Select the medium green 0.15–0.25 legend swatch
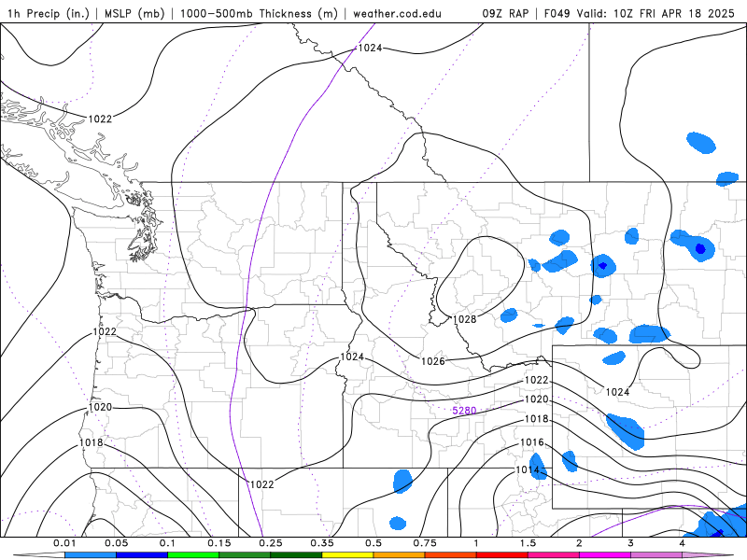This screenshot has width=747, height=560. (x=245, y=555)
